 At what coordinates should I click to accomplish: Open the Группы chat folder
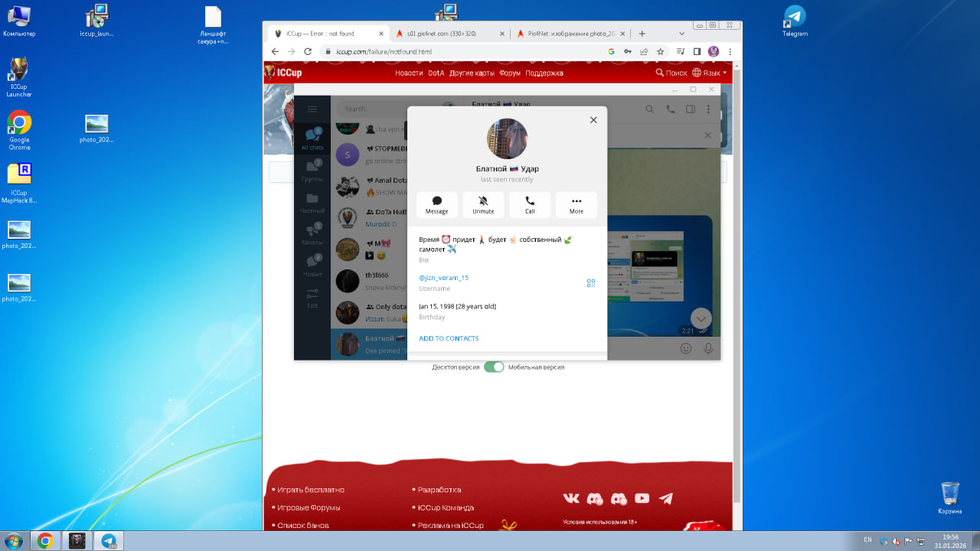(x=312, y=171)
